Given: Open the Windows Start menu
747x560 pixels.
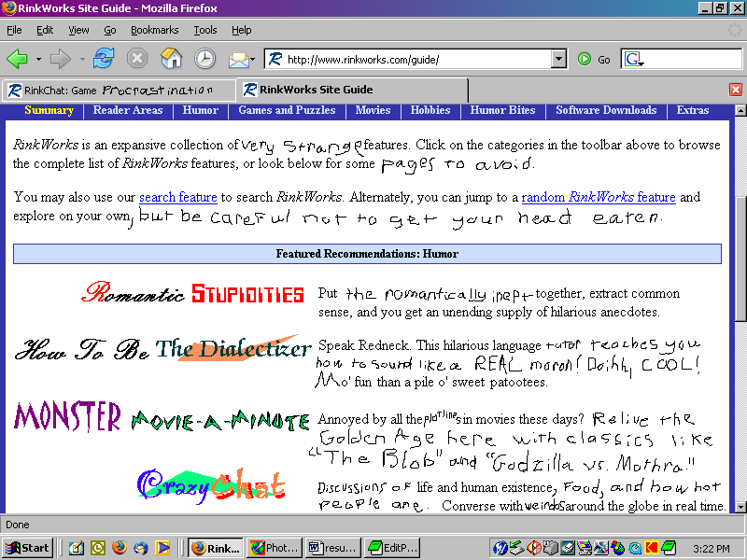Looking at the screenshot, I should click(x=27, y=548).
